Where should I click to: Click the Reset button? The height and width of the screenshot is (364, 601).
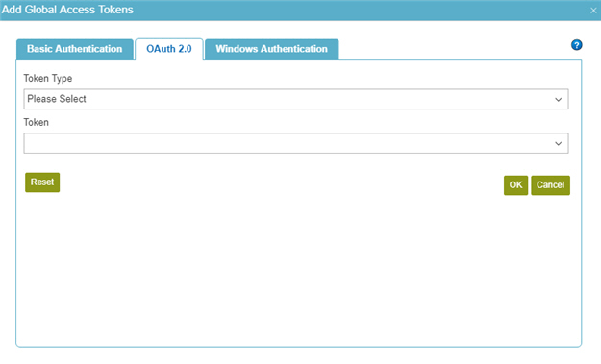click(x=42, y=182)
